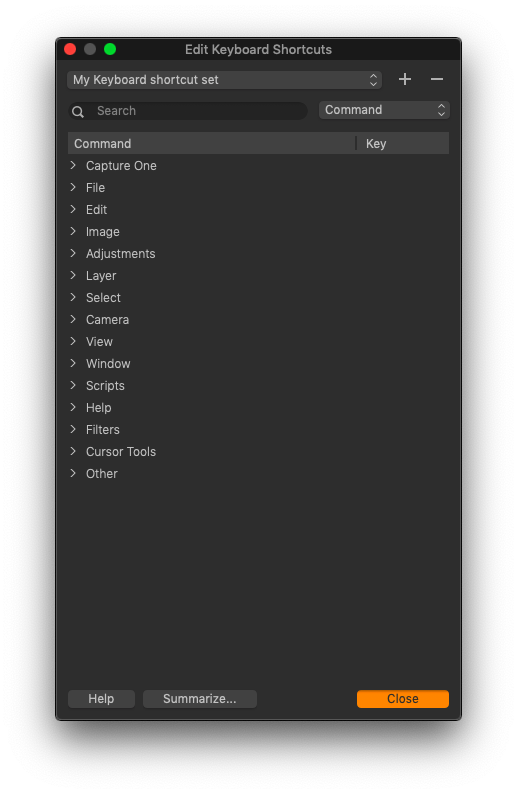Viewport: 517px width, 794px height.
Task: Expand the File category chevron
Action: (x=73, y=187)
